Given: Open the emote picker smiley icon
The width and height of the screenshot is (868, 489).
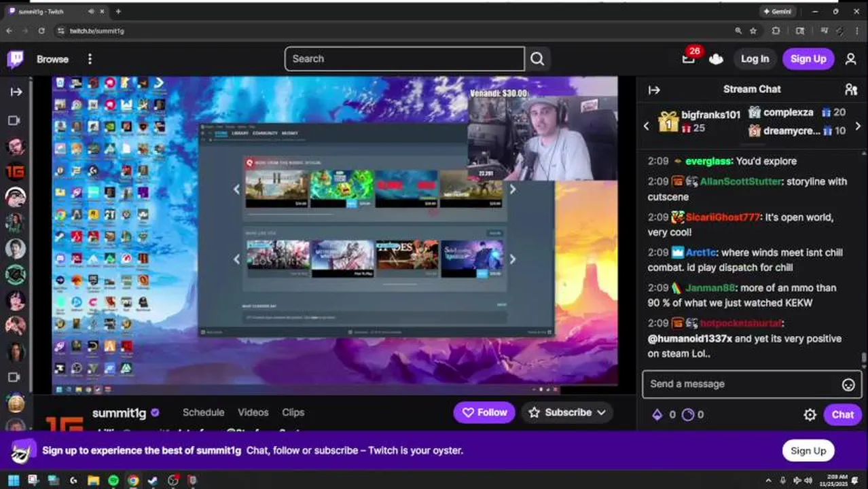Looking at the screenshot, I should coord(848,385).
